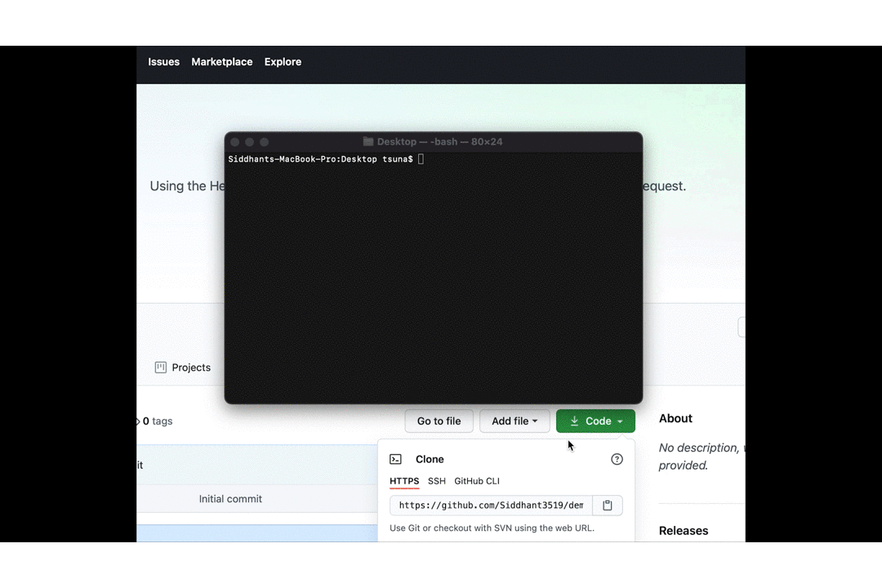Copy the clone URL with the clipboard icon
Image resolution: width=882 pixels, height=588 pixels.
[x=608, y=506]
